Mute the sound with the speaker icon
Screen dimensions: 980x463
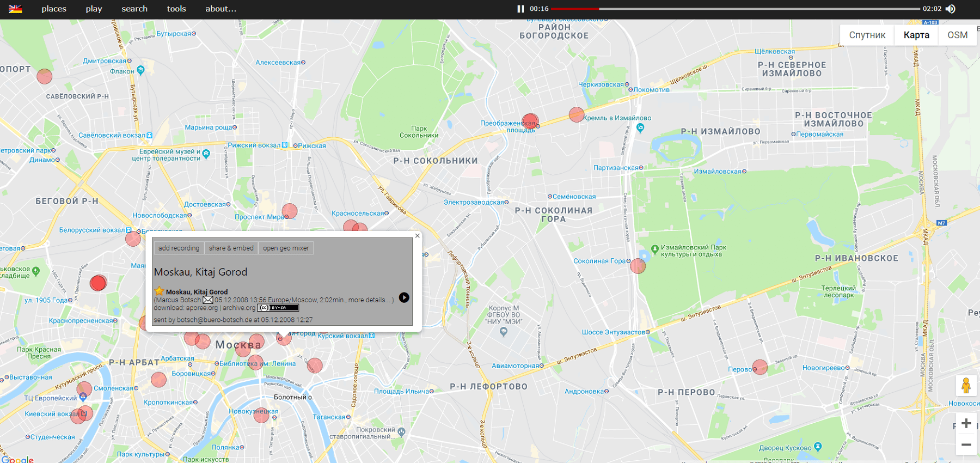pos(951,9)
